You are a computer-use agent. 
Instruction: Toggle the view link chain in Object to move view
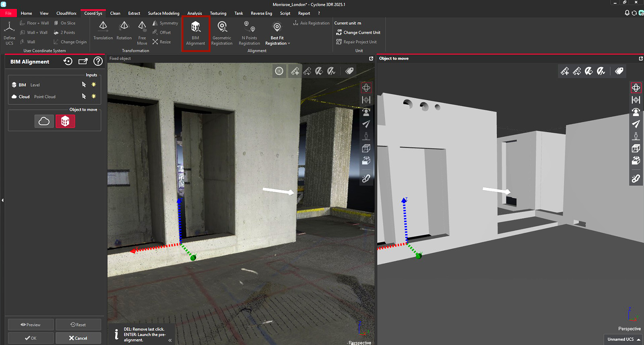(636, 178)
